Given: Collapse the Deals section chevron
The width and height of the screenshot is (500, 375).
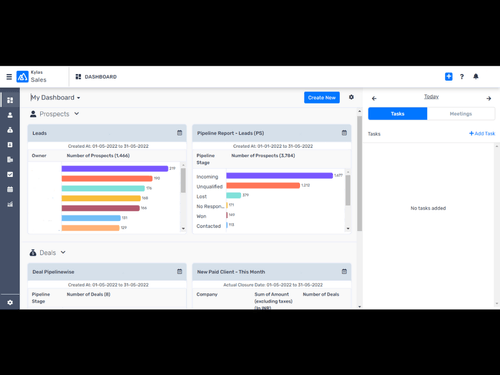Looking at the screenshot, I should (63, 252).
